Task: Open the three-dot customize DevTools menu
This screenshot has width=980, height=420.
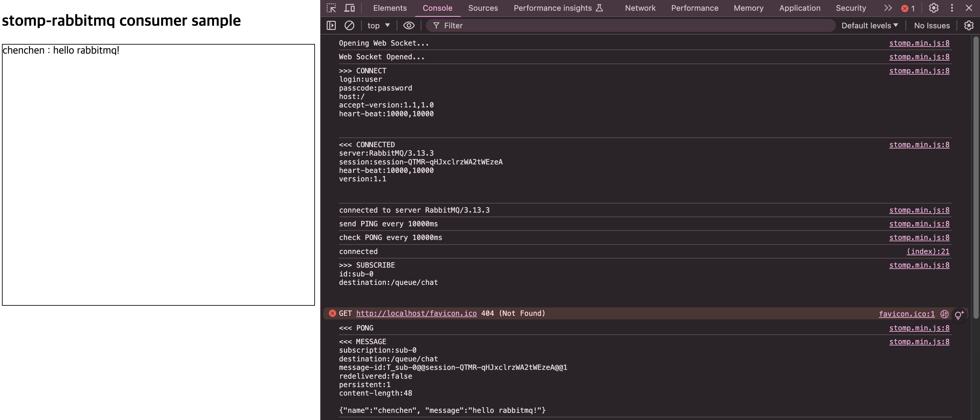Action: click(951, 8)
